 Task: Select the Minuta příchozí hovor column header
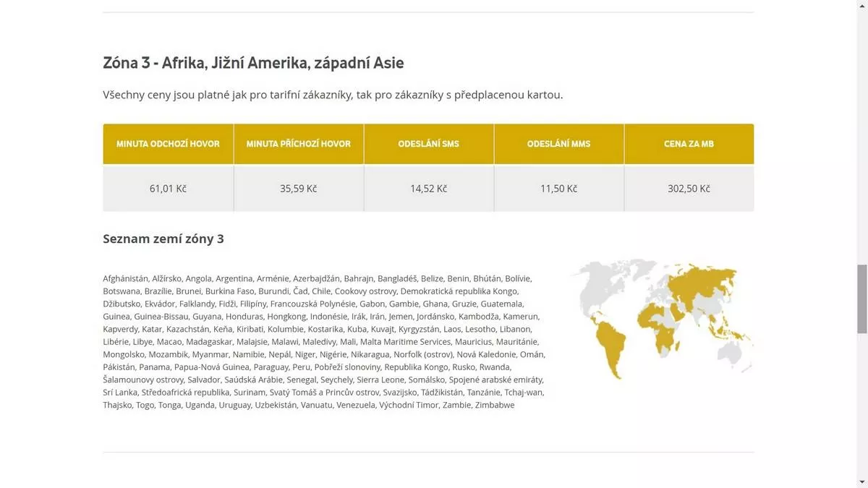pyautogui.click(x=299, y=144)
